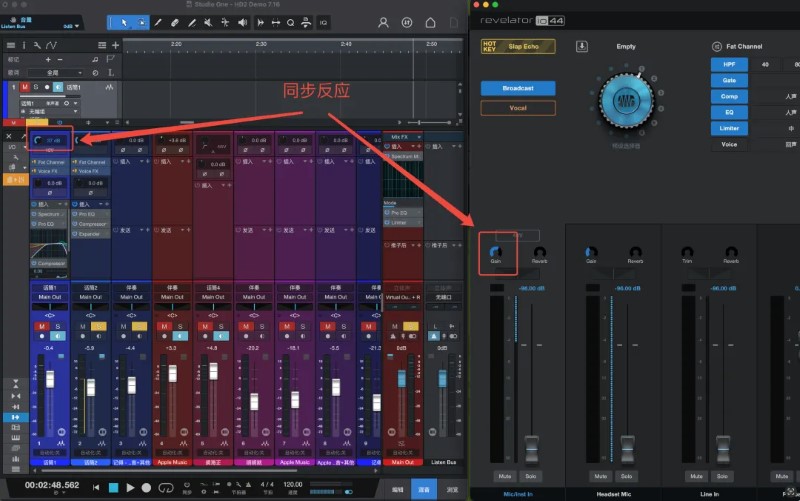The width and height of the screenshot is (800, 501).
Task: Click Vocal preset button
Action: coord(518,108)
